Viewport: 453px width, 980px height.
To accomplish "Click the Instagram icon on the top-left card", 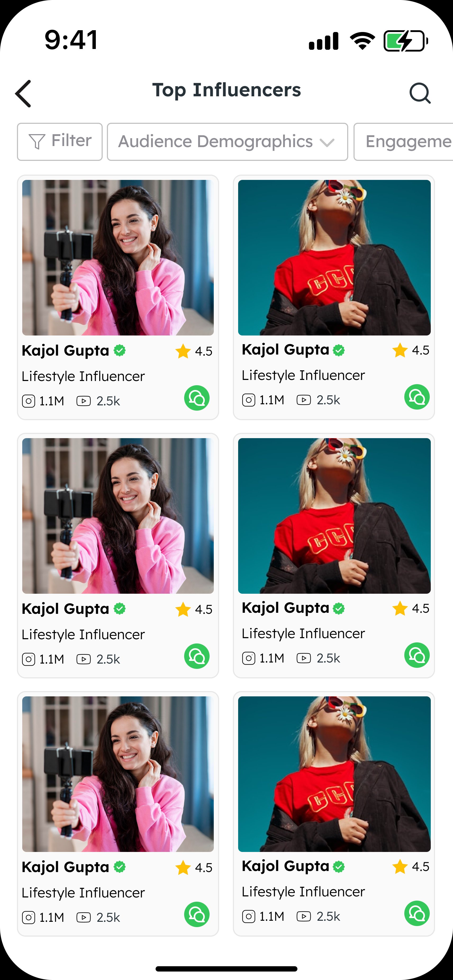I will click(29, 401).
